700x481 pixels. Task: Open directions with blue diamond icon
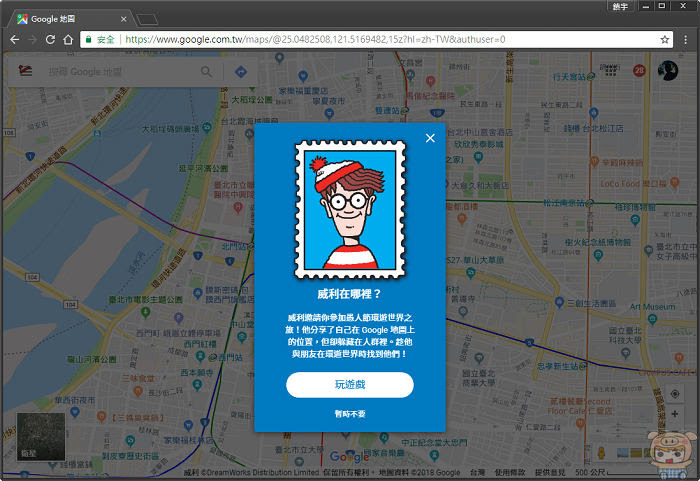(241, 71)
